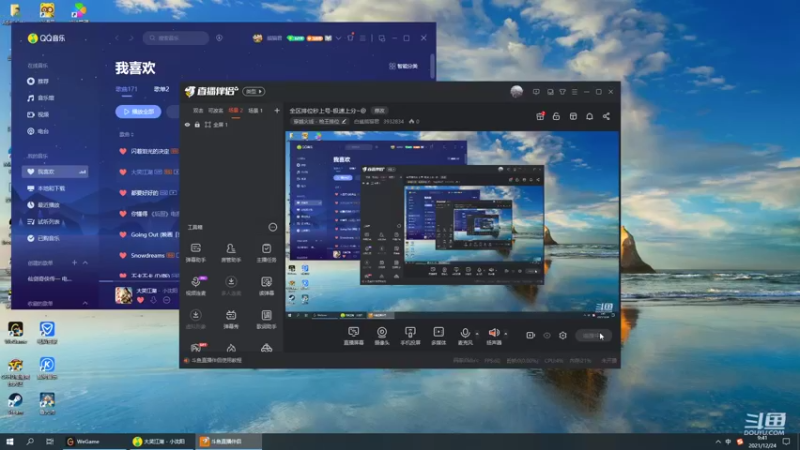Click the start streaming button

point(593,335)
